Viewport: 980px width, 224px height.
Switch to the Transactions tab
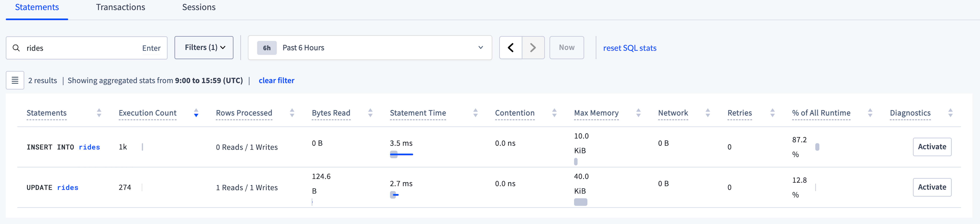(x=120, y=7)
